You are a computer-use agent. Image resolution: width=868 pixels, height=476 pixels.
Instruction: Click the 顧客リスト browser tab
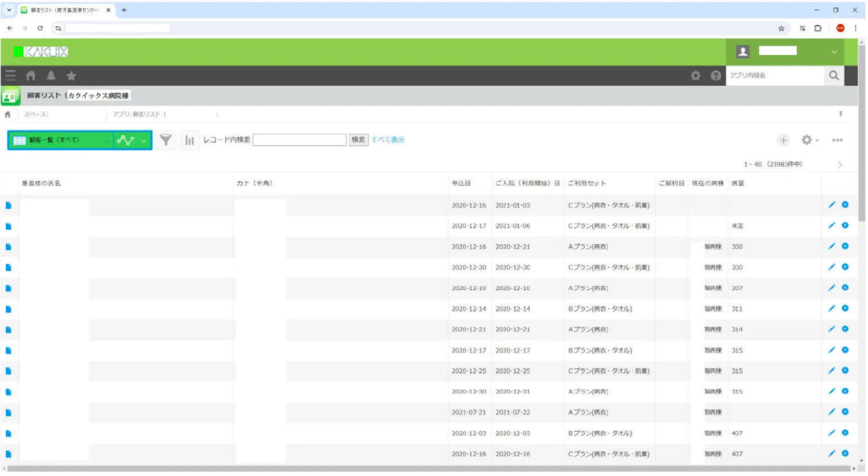pyautogui.click(x=65, y=10)
